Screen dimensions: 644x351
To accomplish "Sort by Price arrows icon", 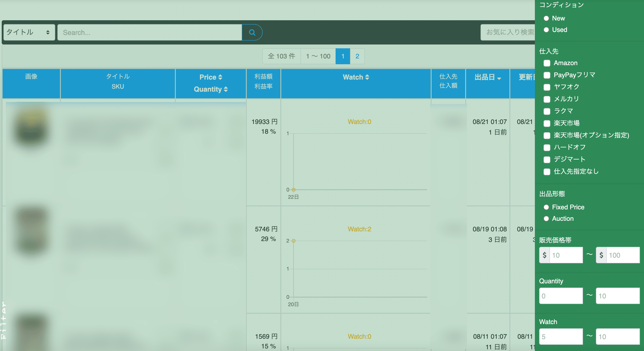I will [220, 77].
